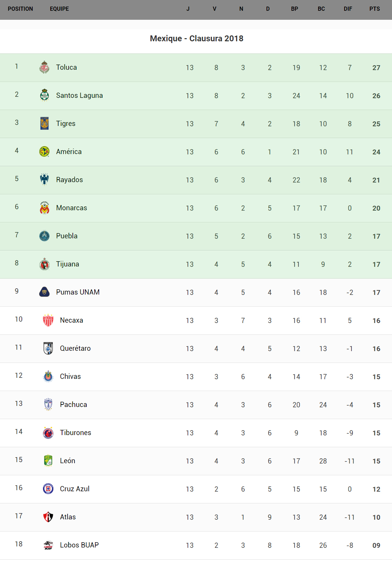
Task: Open the Tijuana team name link
Action: [68, 264]
